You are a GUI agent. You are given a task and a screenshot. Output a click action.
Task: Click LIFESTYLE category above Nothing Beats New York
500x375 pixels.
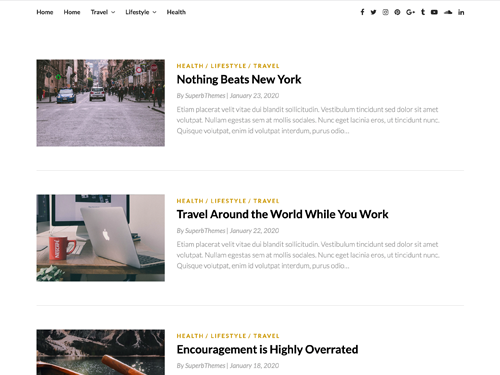pyautogui.click(x=228, y=66)
